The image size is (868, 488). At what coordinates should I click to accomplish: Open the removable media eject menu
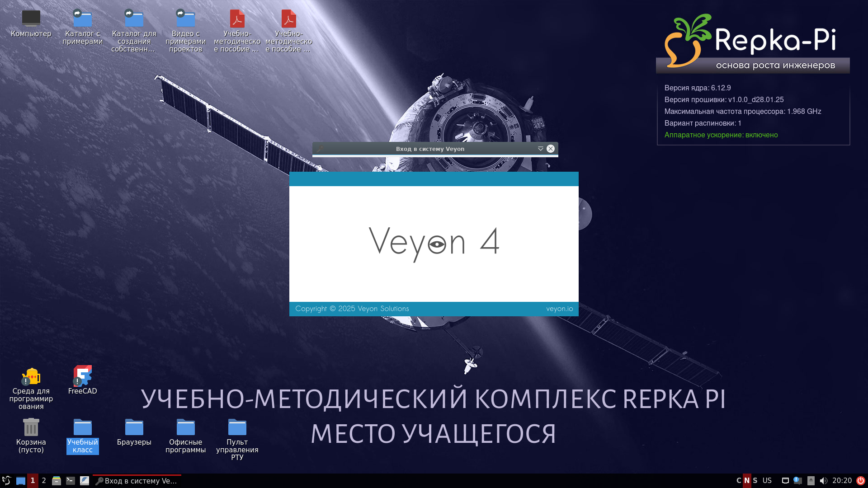pyautogui.click(x=811, y=481)
